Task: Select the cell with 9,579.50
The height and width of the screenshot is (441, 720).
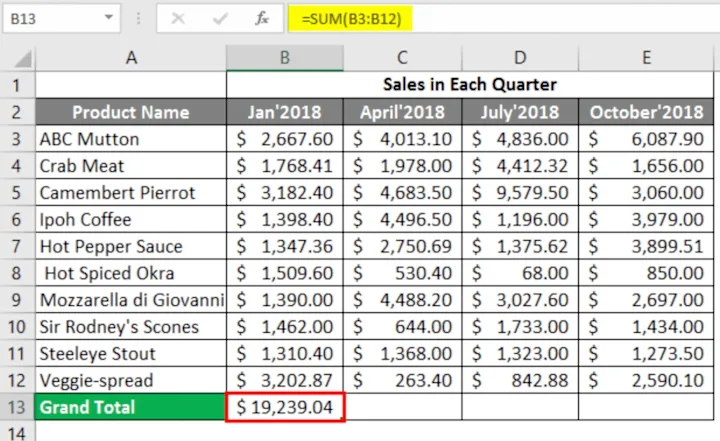Action: tap(520, 192)
